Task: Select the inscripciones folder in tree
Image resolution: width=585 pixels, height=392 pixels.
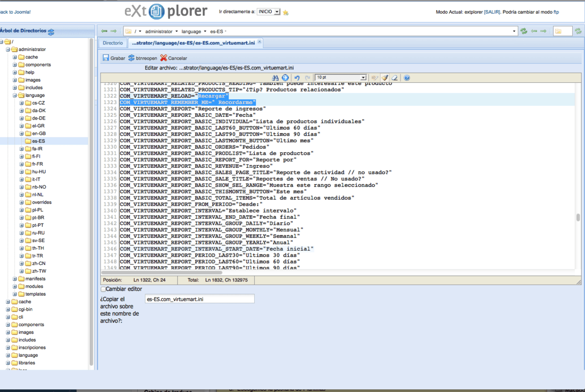Action: point(32,347)
